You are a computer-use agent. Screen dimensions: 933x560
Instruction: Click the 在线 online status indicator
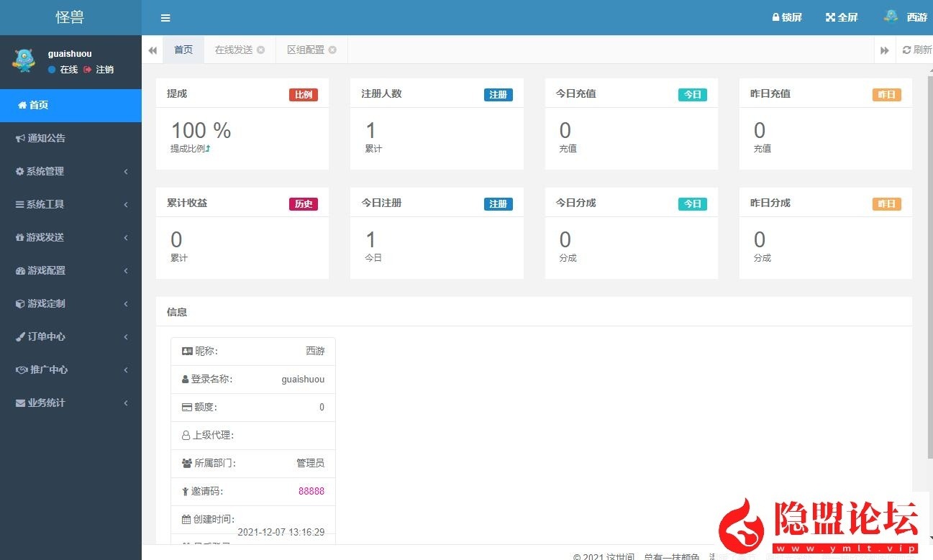(x=63, y=70)
